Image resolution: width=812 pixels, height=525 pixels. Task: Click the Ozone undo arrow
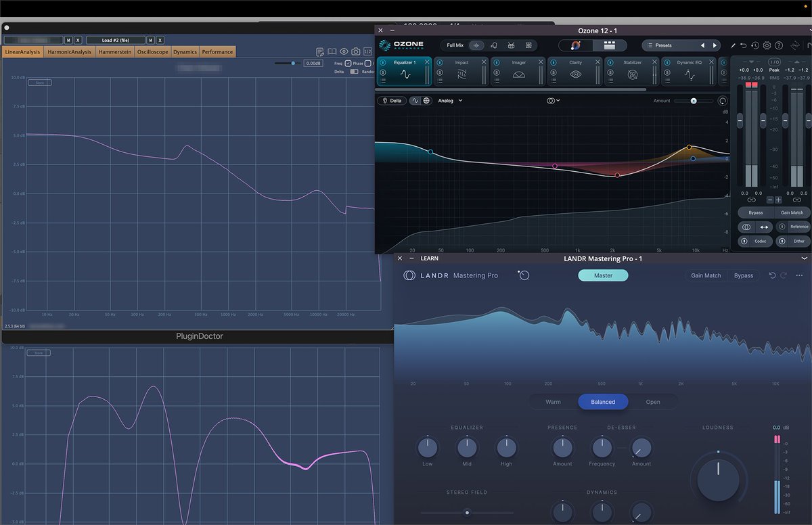click(x=744, y=45)
